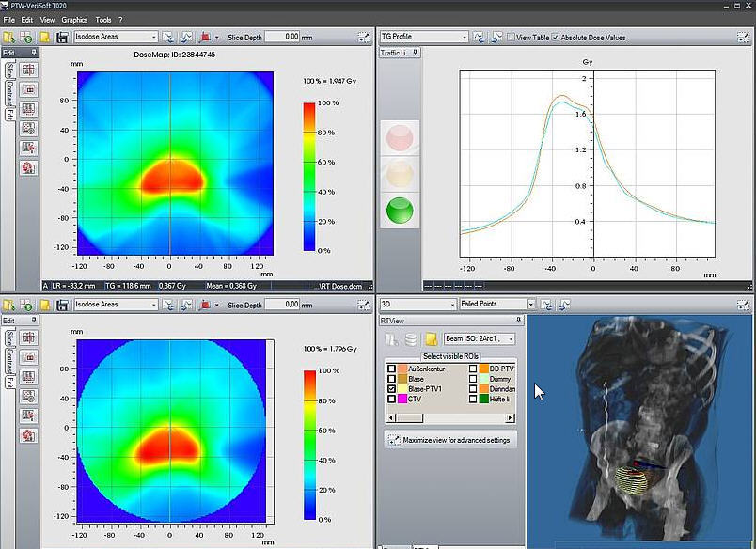Open file icon in bottom-left panel toolbar
This screenshot has width=756, height=549.
[x=8, y=306]
